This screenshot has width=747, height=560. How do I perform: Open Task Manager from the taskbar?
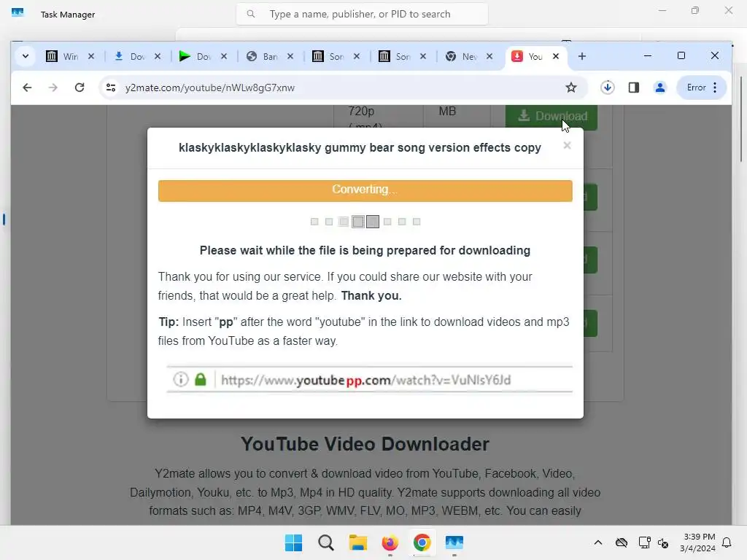pos(454,542)
